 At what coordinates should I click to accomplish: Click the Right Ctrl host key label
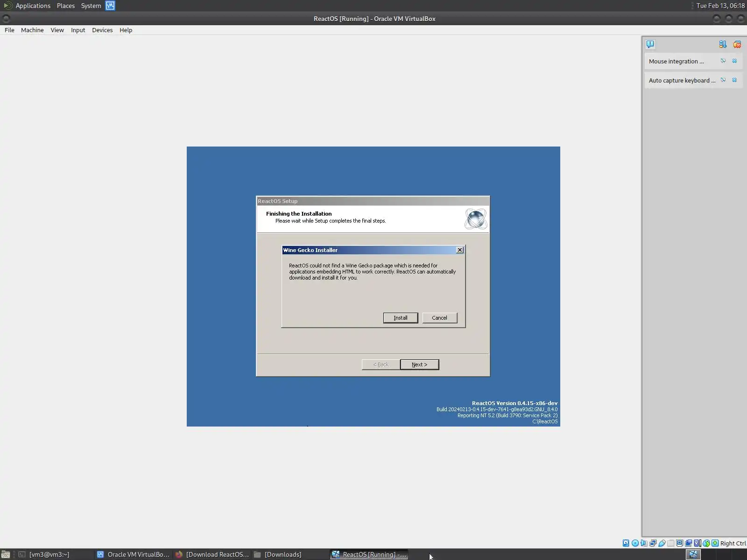[x=733, y=543]
